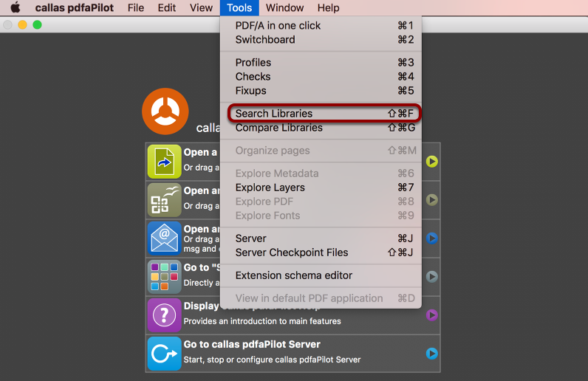
Task: Close the open Tools menu
Action: (x=239, y=7)
